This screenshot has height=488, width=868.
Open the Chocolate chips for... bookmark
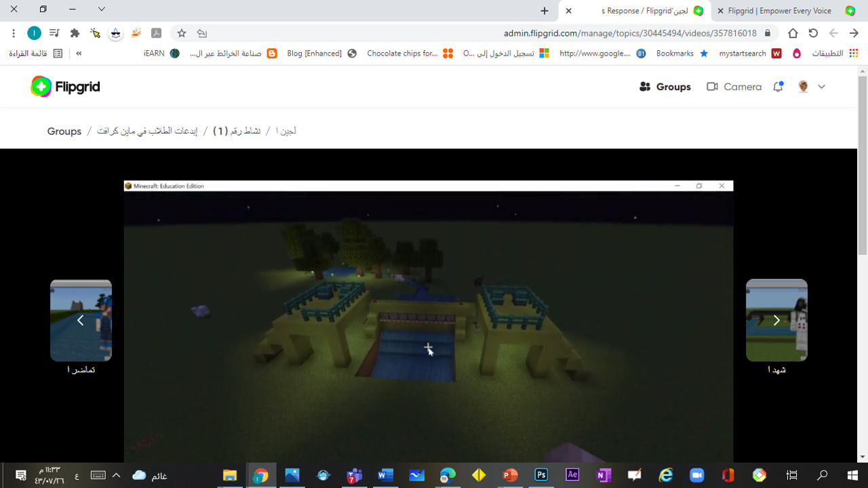coord(410,54)
